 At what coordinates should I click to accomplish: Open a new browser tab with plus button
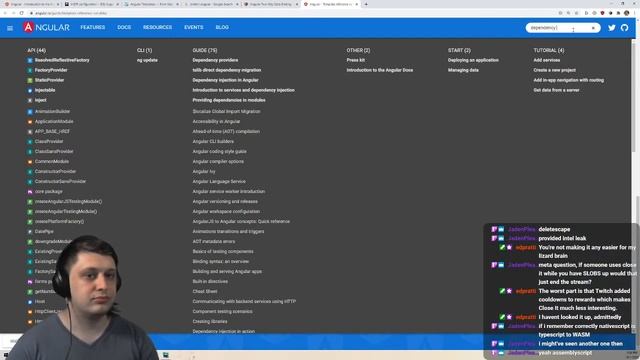[x=366, y=4]
